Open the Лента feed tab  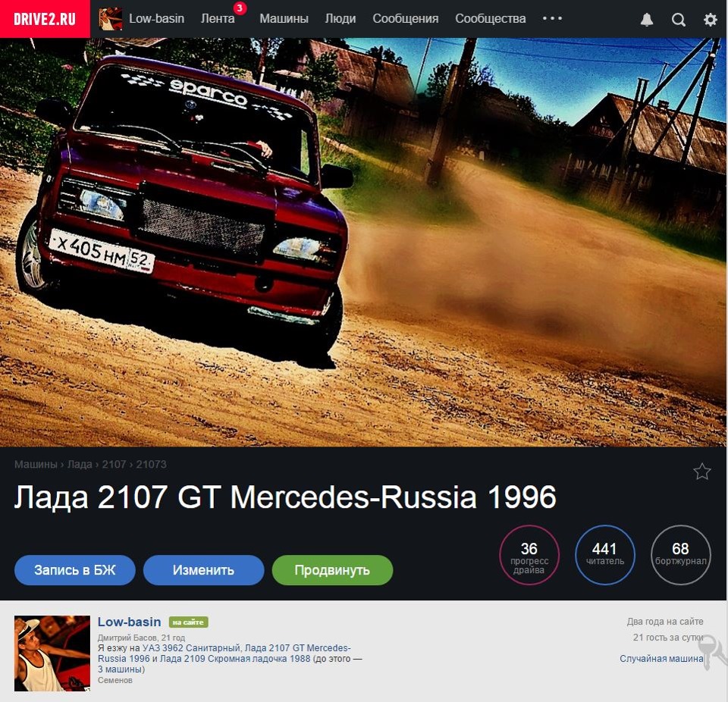click(x=218, y=18)
